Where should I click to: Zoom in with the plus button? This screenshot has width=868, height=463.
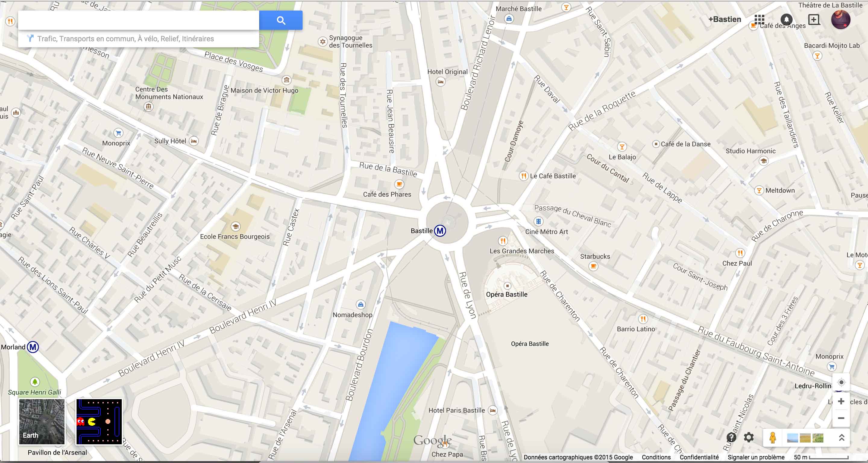(x=841, y=401)
